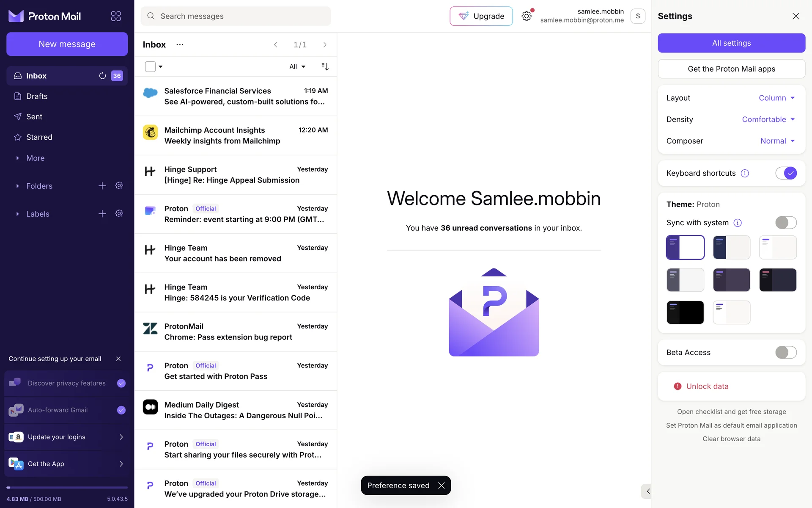This screenshot has height=508, width=812.
Task: Expand the More section in sidebar
Action: pos(35,158)
